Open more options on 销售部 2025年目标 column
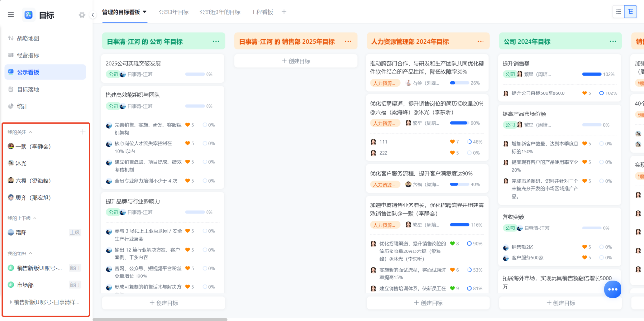Screen dimensions: 644x321 click(x=348, y=41)
